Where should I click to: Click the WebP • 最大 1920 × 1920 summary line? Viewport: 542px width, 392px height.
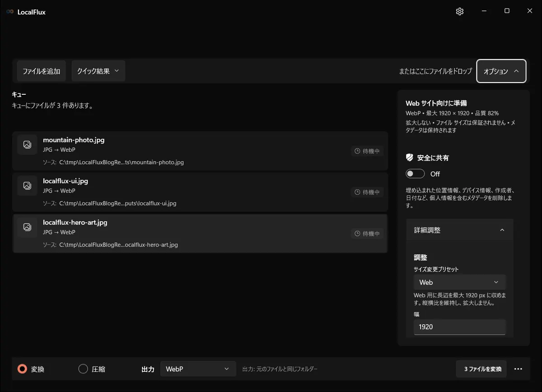[452, 113]
